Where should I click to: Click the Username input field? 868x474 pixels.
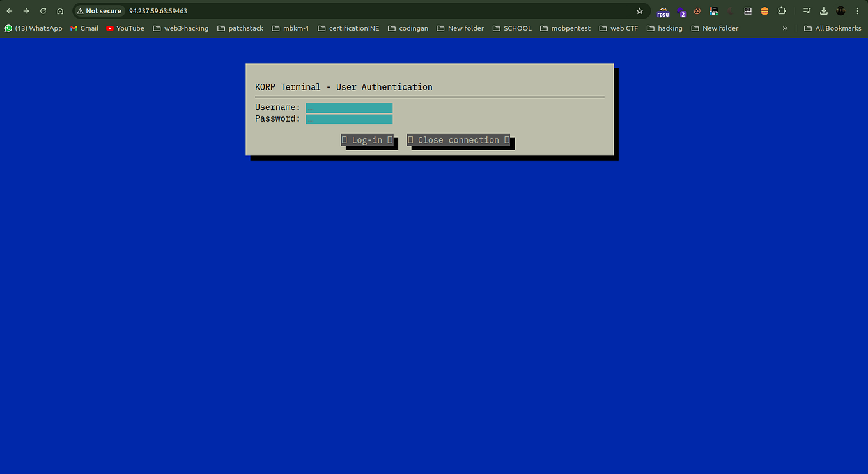(349, 107)
